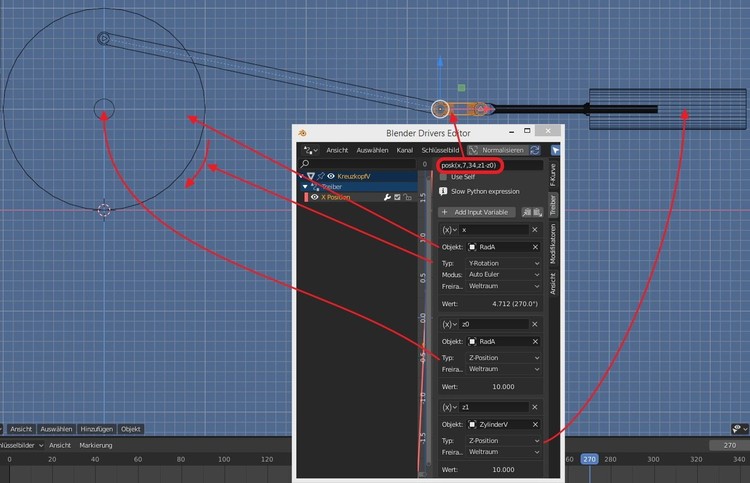The height and width of the screenshot is (483, 750).
Task: Toggle visibility eye of KreuzkopfV
Action: (x=331, y=176)
